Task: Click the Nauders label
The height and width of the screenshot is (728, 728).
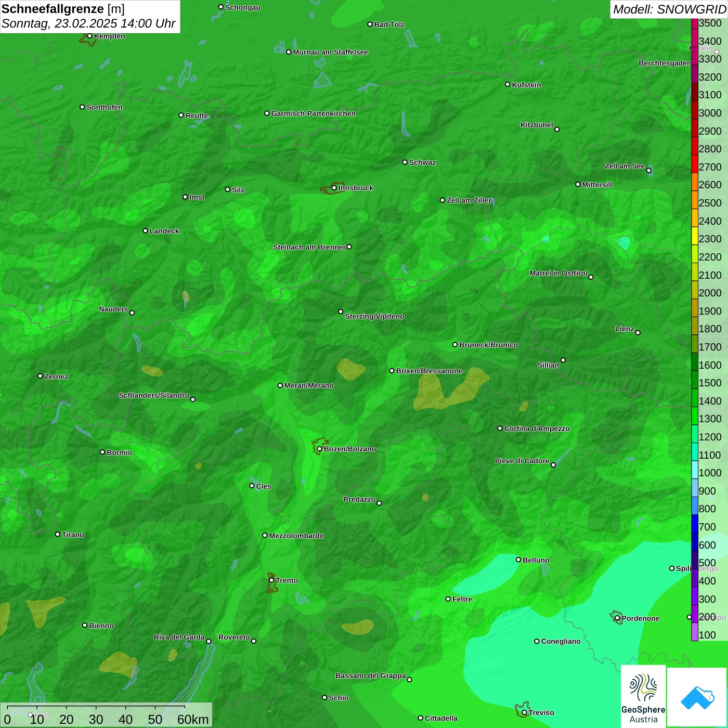Action: [x=113, y=309]
